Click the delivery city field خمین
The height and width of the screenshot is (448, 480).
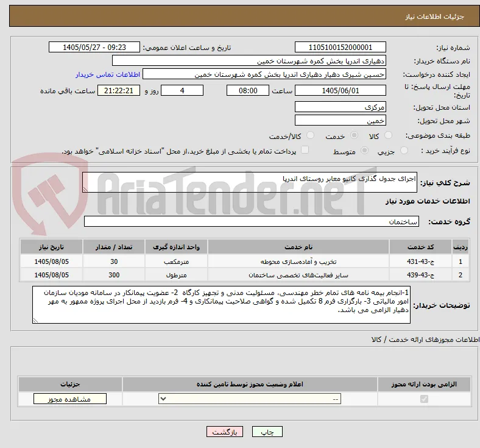tap(340, 120)
